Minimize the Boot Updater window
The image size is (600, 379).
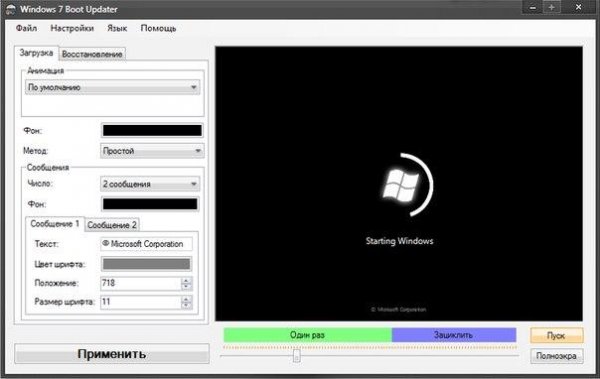coord(533,8)
